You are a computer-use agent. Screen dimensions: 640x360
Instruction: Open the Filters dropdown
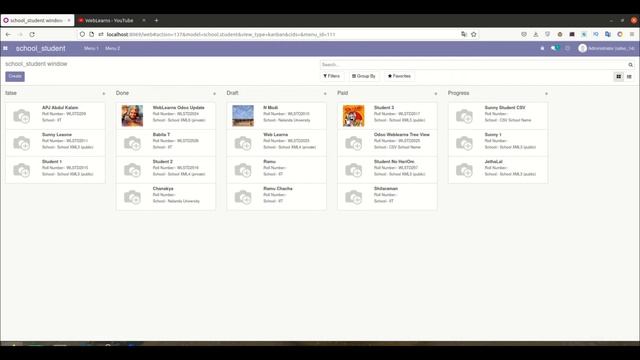click(x=331, y=76)
